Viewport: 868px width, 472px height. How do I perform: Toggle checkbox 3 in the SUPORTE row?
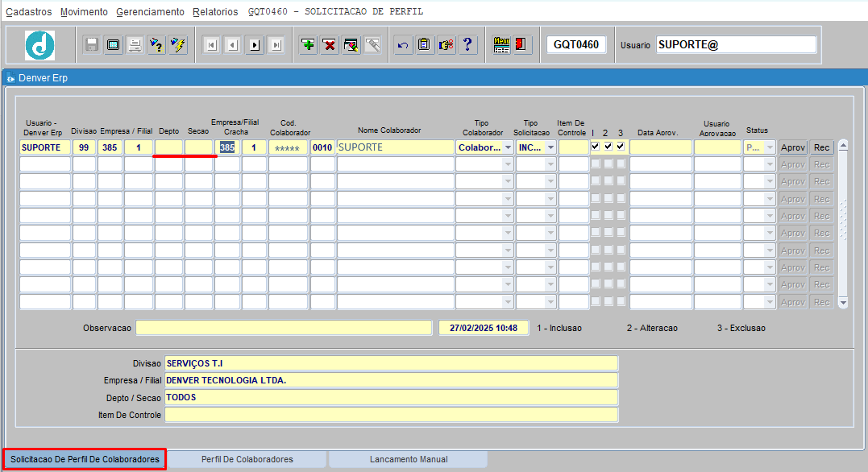tap(621, 147)
